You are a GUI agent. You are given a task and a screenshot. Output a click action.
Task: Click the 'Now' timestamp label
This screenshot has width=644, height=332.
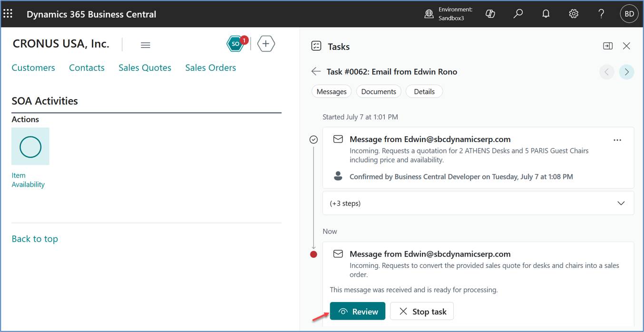[x=330, y=231]
